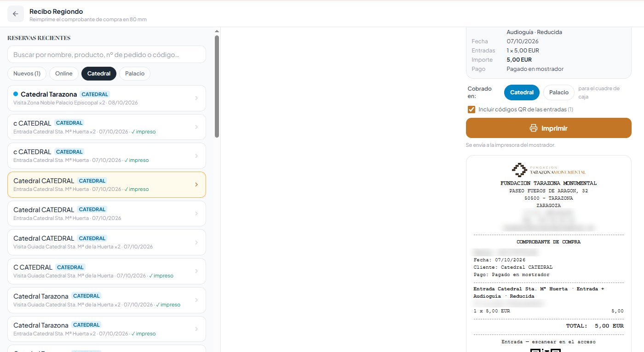Viewport: 644px width, 352px height.
Task: Go back using the arrow button
Action: 15,14
